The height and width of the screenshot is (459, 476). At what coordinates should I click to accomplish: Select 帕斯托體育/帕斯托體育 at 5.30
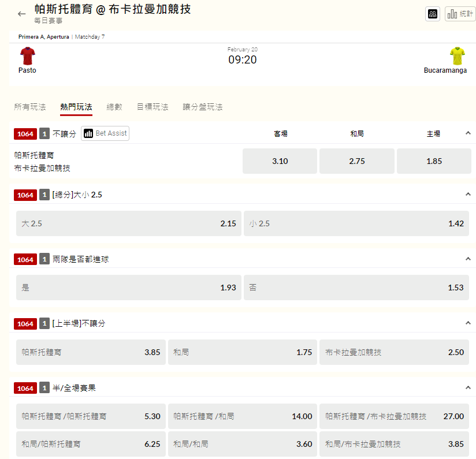91,416
